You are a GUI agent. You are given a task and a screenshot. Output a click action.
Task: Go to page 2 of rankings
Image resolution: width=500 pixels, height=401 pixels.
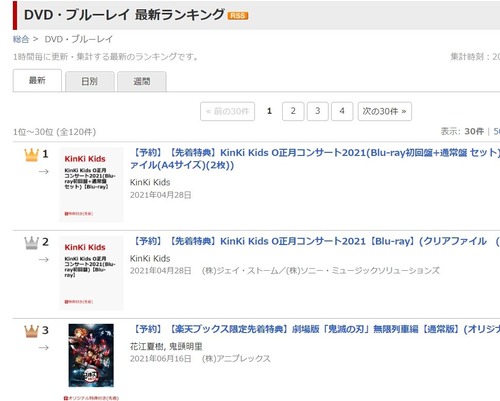coord(293,111)
